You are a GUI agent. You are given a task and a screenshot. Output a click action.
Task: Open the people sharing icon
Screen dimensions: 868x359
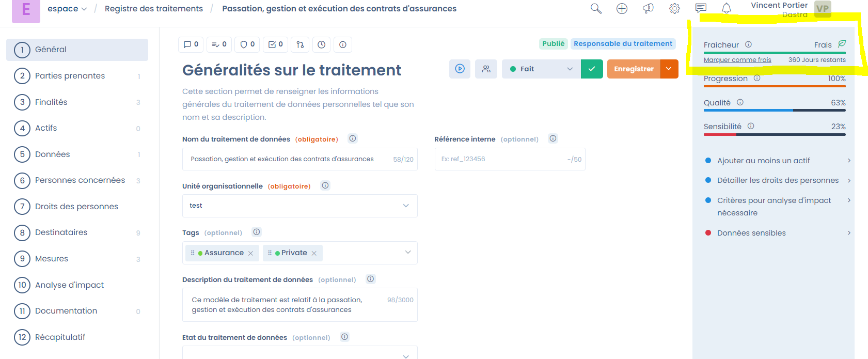tap(486, 69)
